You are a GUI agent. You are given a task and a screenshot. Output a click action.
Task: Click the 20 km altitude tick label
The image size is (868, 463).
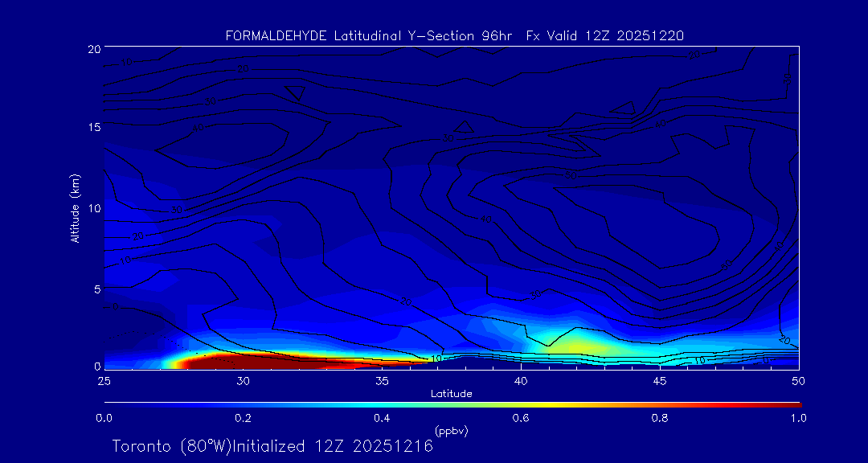click(x=92, y=48)
